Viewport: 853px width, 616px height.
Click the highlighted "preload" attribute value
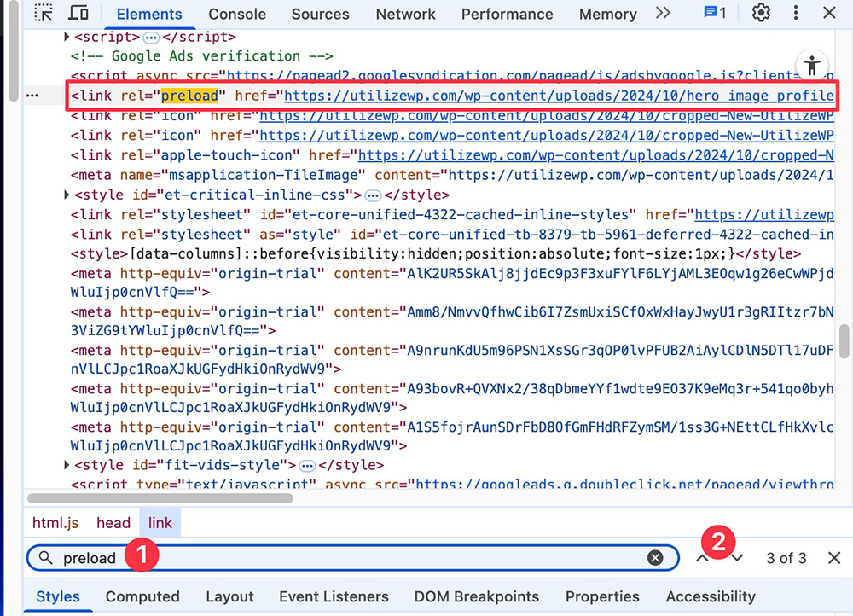pyautogui.click(x=189, y=96)
